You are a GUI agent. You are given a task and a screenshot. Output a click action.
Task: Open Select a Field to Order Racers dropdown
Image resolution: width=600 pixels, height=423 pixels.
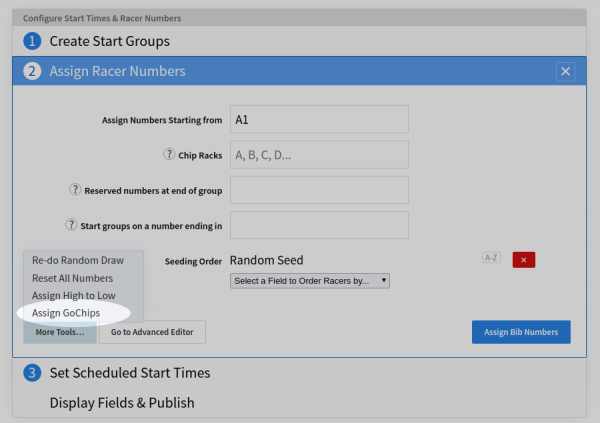(x=310, y=281)
